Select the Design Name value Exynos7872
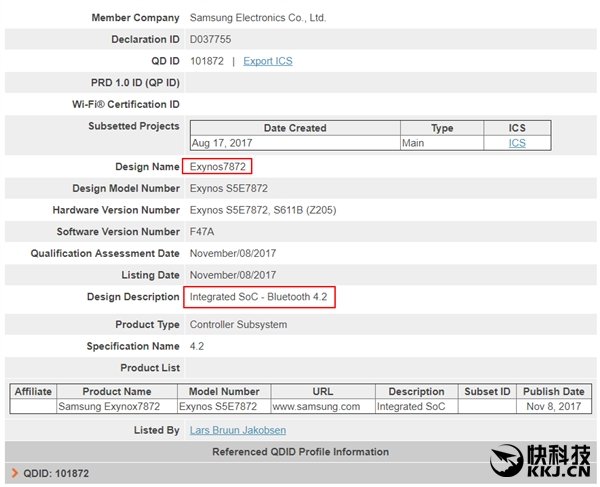Screen dimensions: 600x487 pyautogui.click(x=218, y=167)
